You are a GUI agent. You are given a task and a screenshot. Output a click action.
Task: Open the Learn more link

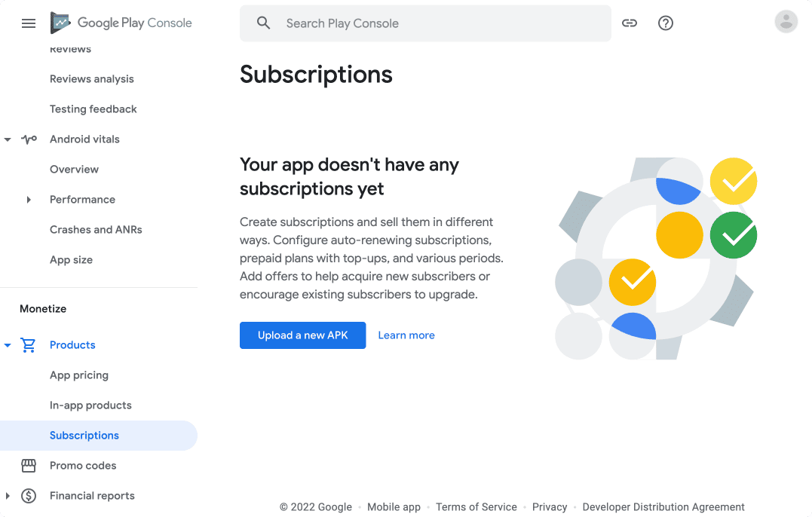[x=406, y=335]
